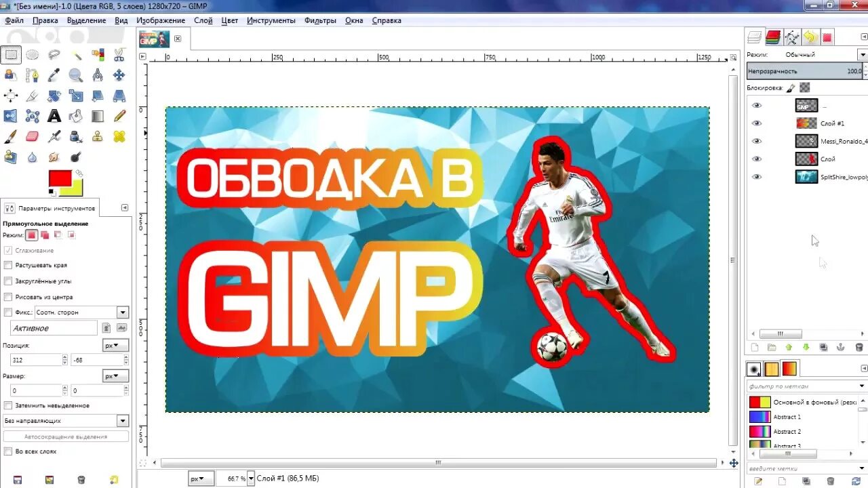Select the Blend gradient tool
Screen dimensions: 868x488
pyautogui.click(x=98, y=116)
